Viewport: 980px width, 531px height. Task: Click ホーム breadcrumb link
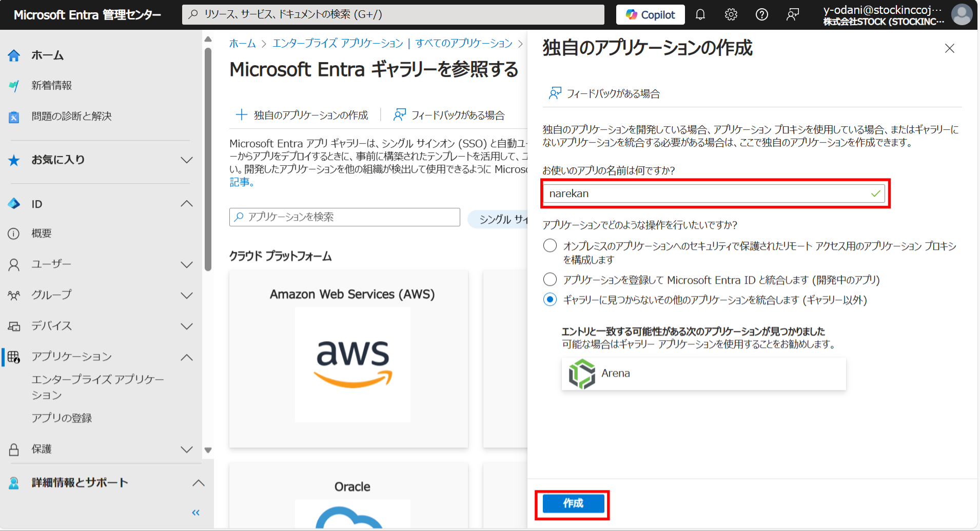click(242, 44)
